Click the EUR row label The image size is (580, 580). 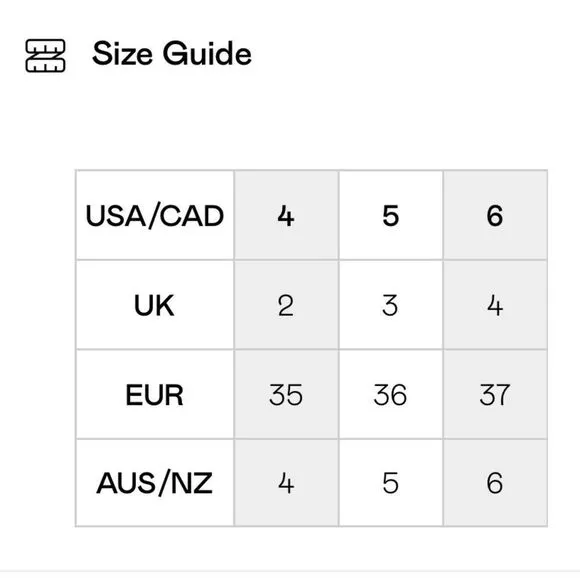[x=155, y=395]
